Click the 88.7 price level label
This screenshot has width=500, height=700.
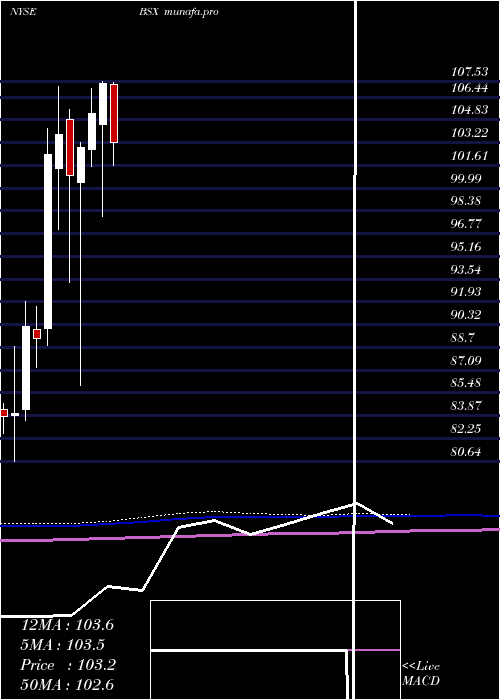point(463,338)
